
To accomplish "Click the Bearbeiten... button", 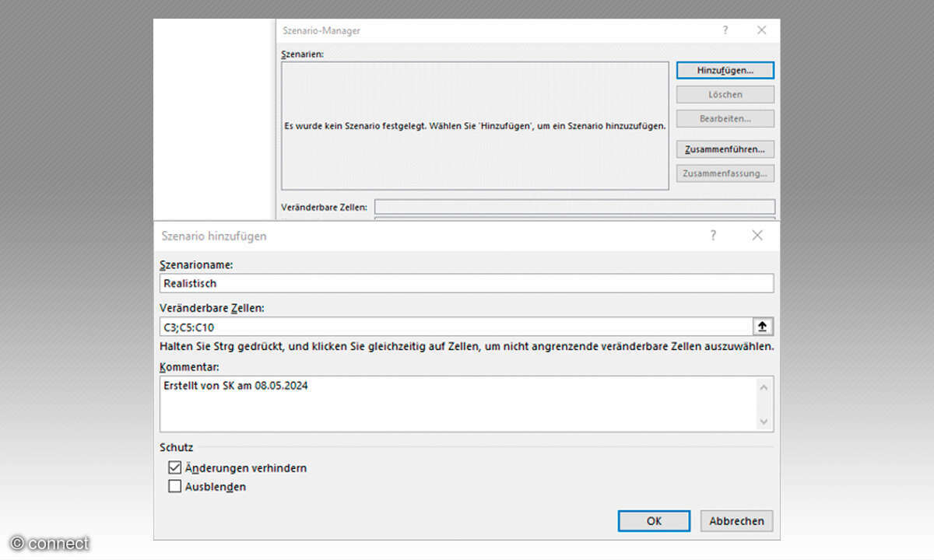I will tap(725, 119).
